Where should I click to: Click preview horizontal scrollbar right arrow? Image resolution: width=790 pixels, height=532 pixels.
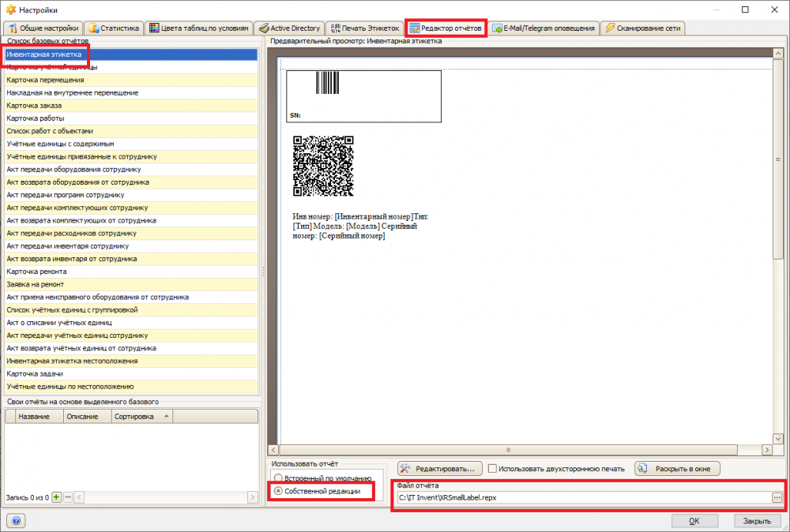767,449
